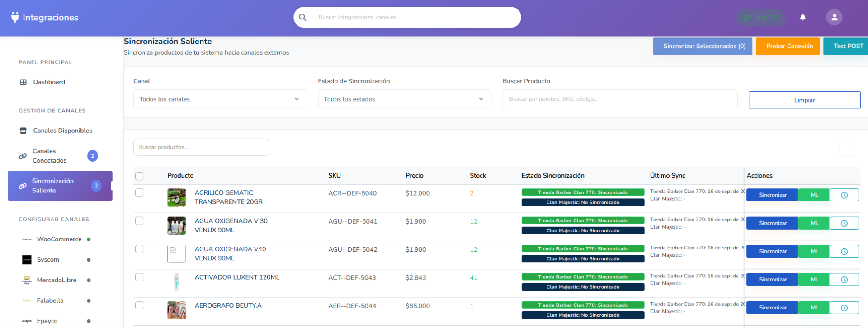Click ML button for AGUA OXIGENADA V 30
Image resolution: width=868 pixels, height=328 pixels.
(814, 223)
